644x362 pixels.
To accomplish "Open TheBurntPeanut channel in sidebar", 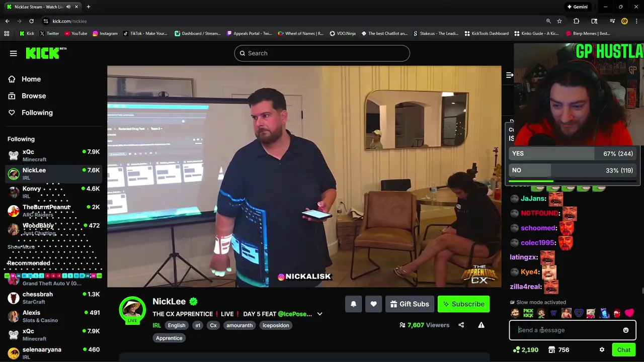I will pos(53,211).
